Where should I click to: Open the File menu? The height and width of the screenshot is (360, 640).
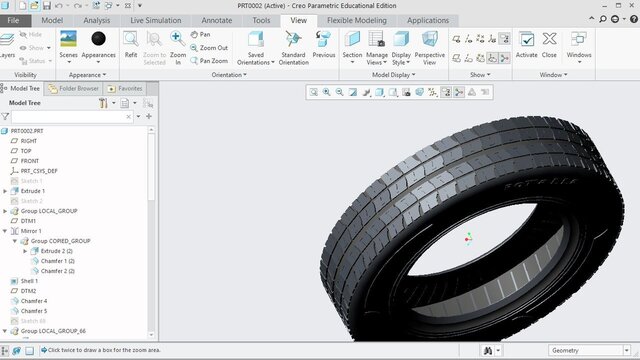coord(13,20)
